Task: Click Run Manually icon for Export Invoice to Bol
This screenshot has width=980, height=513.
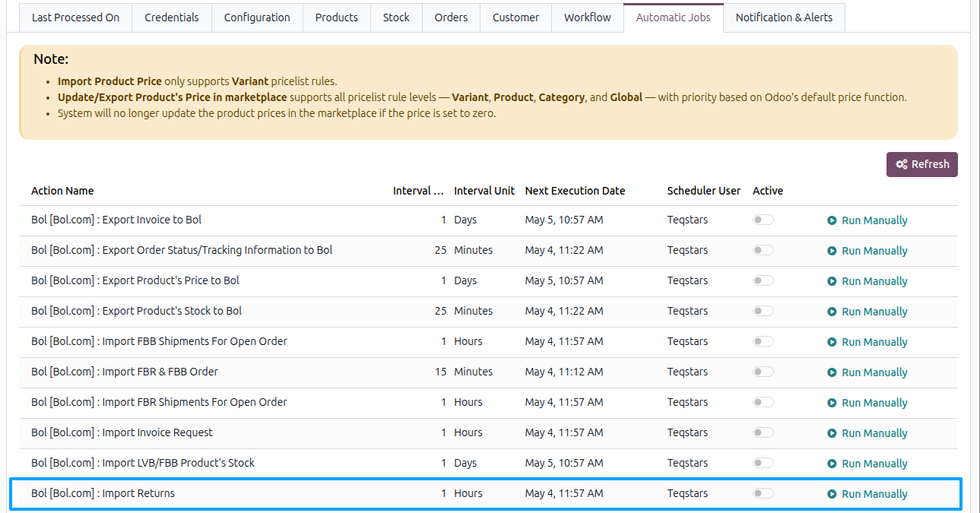Action: click(x=832, y=220)
